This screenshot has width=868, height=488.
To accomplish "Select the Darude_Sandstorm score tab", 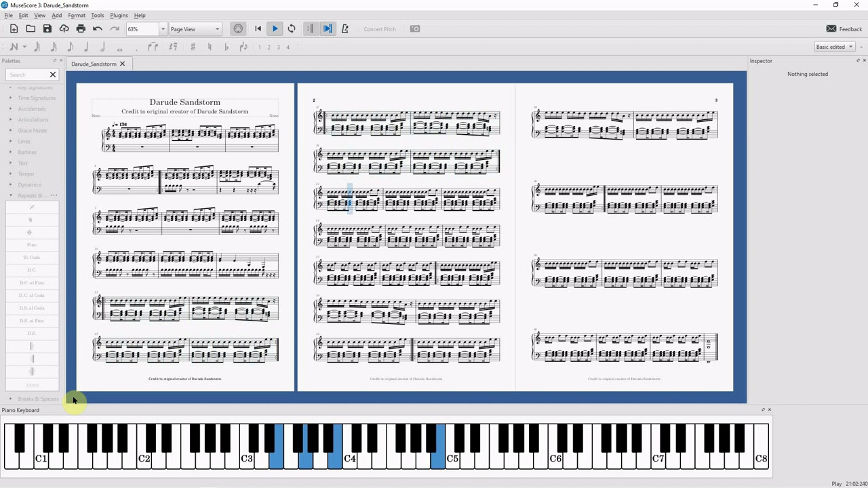I will pyautogui.click(x=94, y=64).
